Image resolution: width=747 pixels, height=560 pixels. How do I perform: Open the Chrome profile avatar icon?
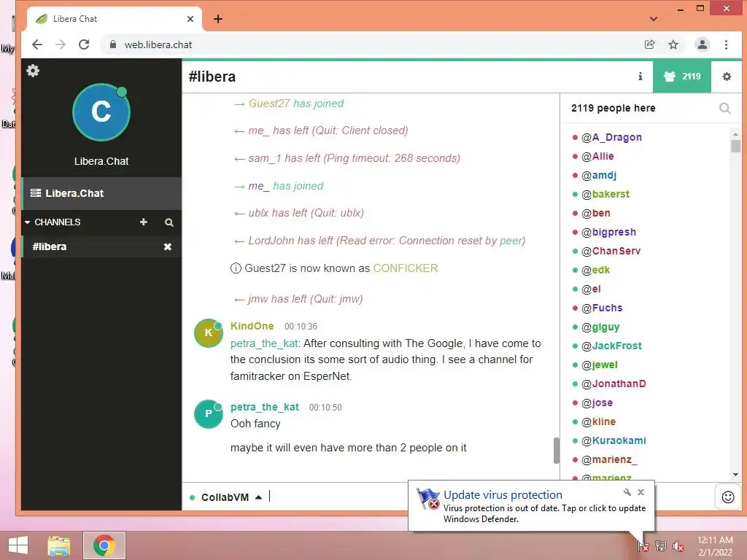pos(703,44)
